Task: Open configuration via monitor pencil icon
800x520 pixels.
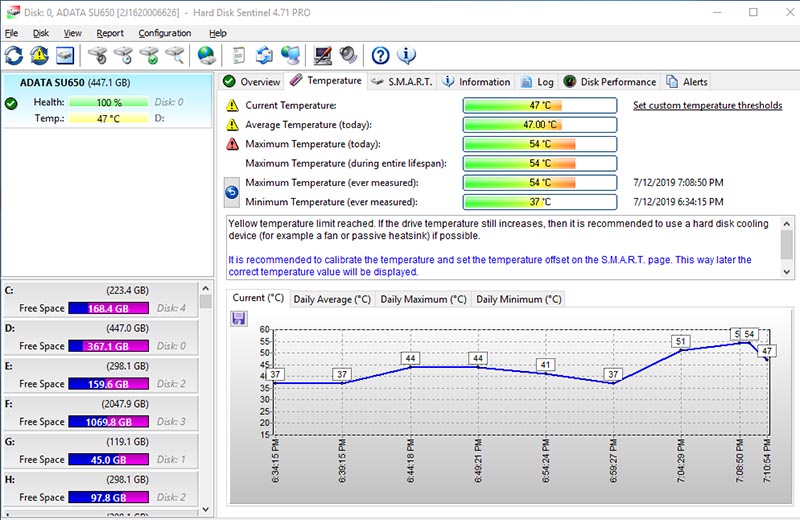Action: (322, 55)
